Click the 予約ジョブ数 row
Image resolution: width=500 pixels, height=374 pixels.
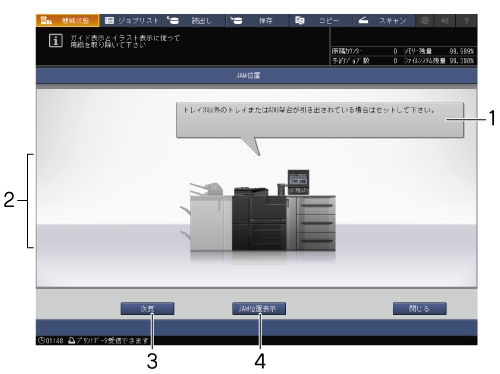[x=365, y=61]
